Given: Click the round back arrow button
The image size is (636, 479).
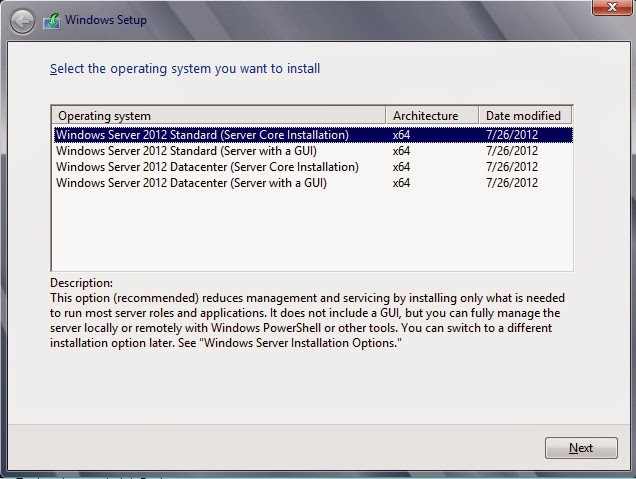Looking at the screenshot, I should coord(22,21).
